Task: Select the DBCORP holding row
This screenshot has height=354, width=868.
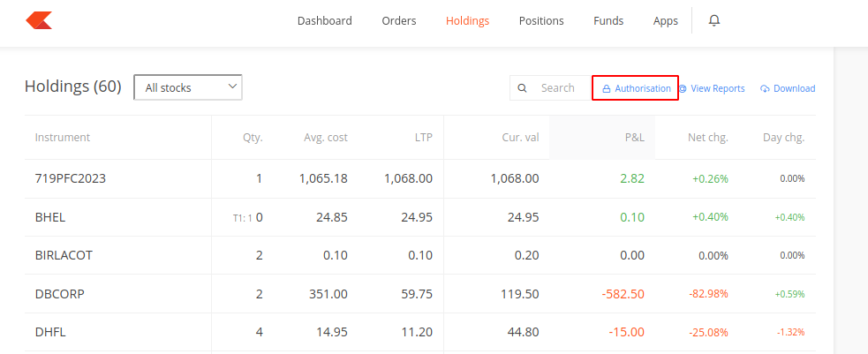Action: click(x=420, y=294)
